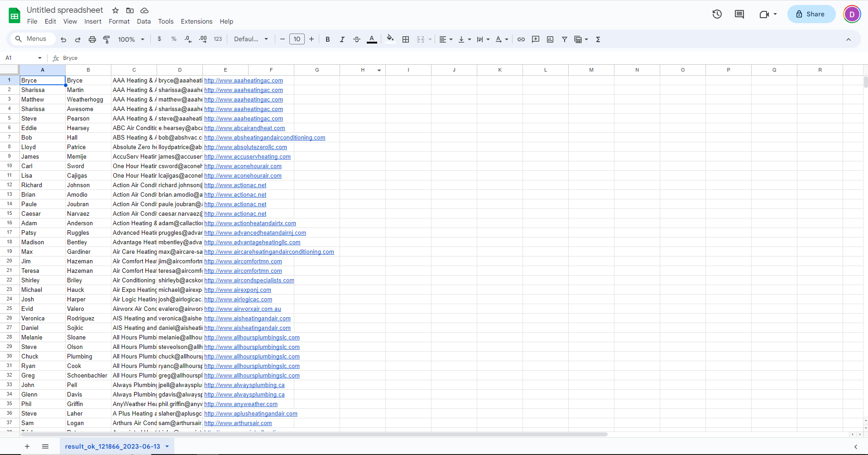Collapse the toolbar with chevron
The width and height of the screenshot is (868, 455).
coord(849,39)
